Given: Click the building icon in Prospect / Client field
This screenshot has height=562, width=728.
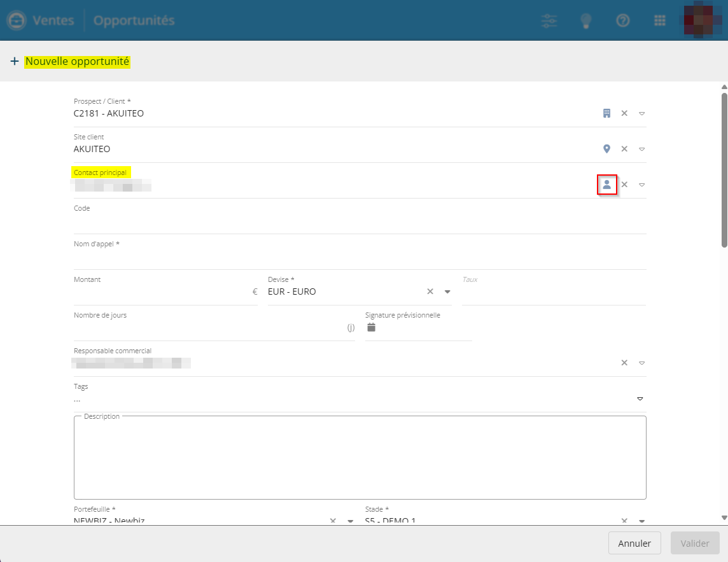Looking at the screenshot, I should pos(606,113).
